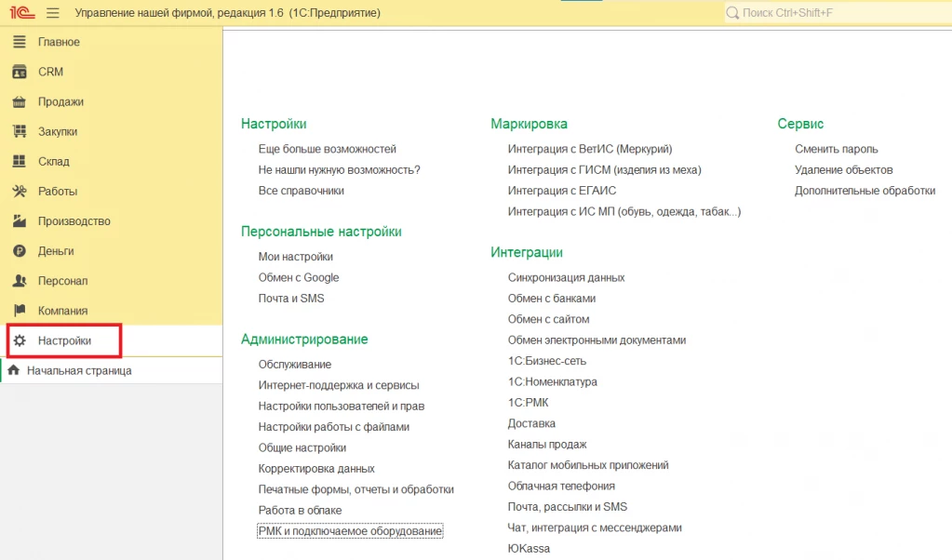The height and width of the screenshot is (560, 952).
Task: Open Почта и SMS under personal settings
Action: (291, 299)
